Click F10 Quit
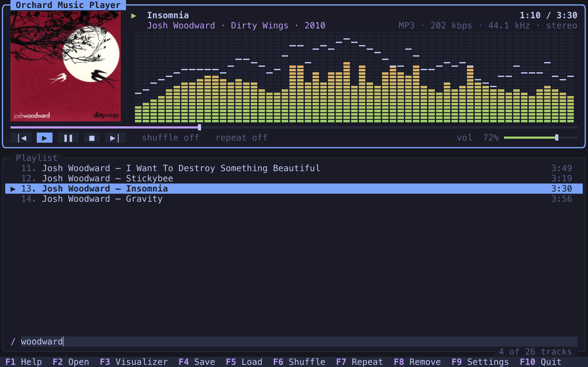The image size is (588, 367). tap(540, 362)
